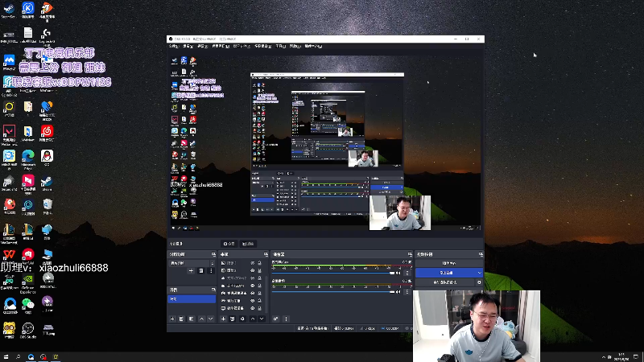
Task: Adjust the first audio channel volume slider
Action: click(x=333, y=273)
